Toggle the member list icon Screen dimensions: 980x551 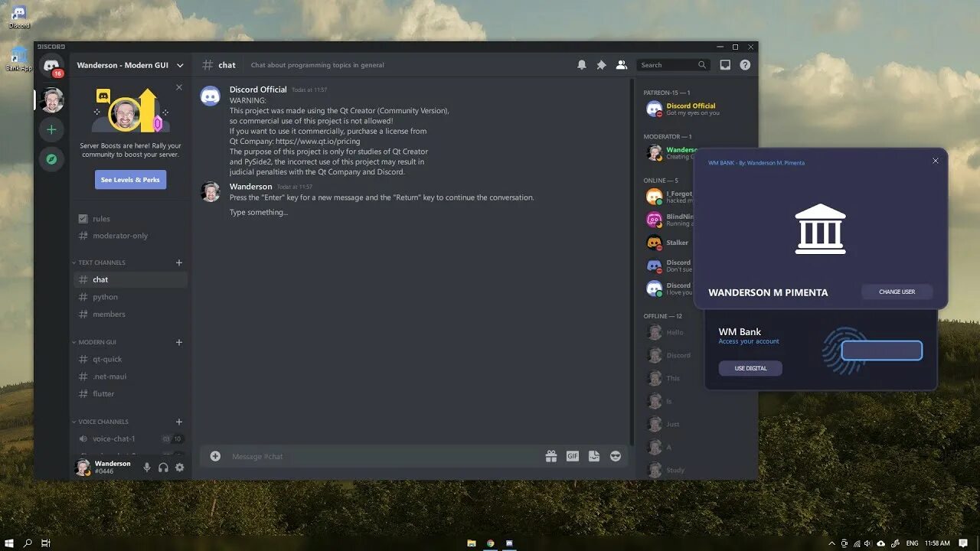click(622, 65)
